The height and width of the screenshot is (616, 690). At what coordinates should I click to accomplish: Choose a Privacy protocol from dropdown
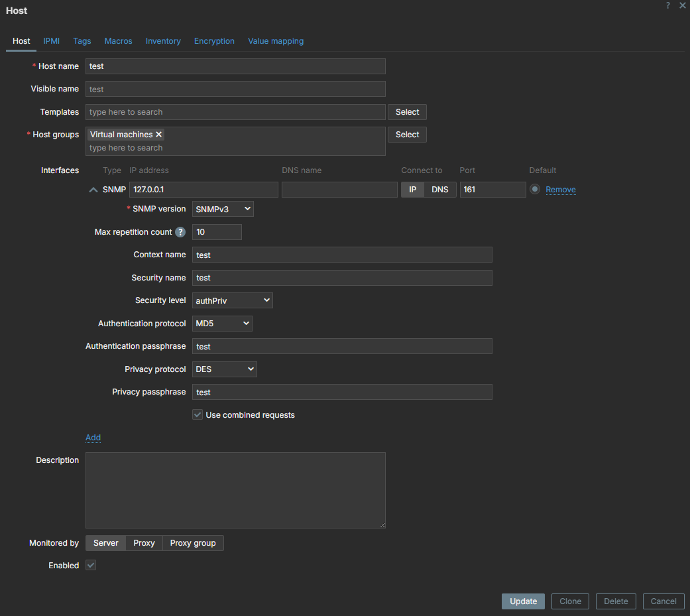[x=224, y=369]
